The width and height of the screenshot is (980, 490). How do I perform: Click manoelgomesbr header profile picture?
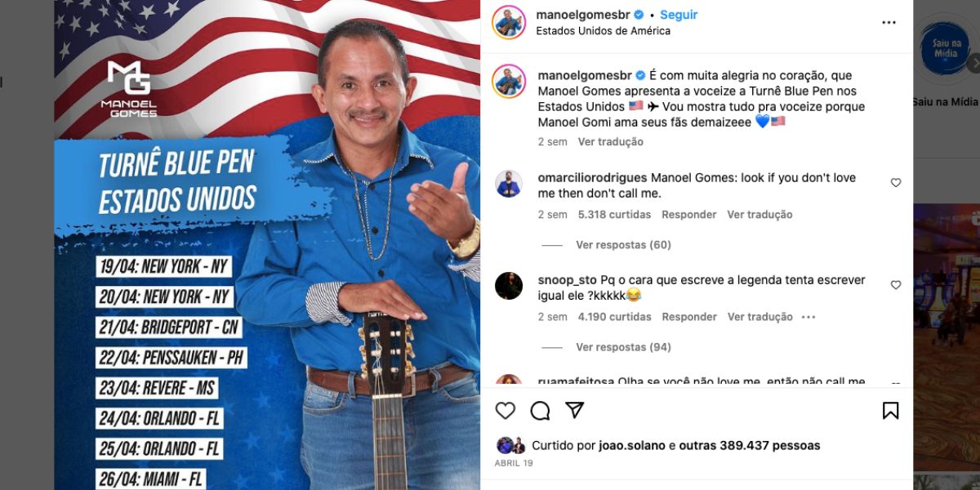(509, 22)
